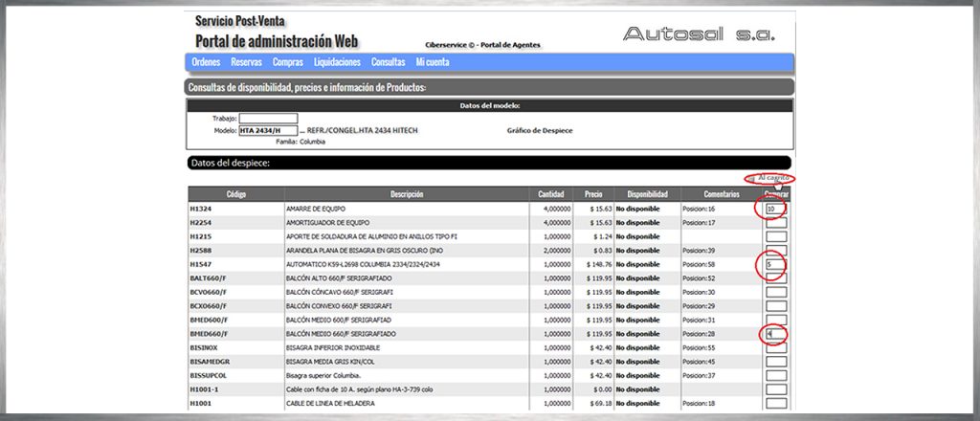
Task: Focus the Trabajo input field
Action: [x=268, y=119]
